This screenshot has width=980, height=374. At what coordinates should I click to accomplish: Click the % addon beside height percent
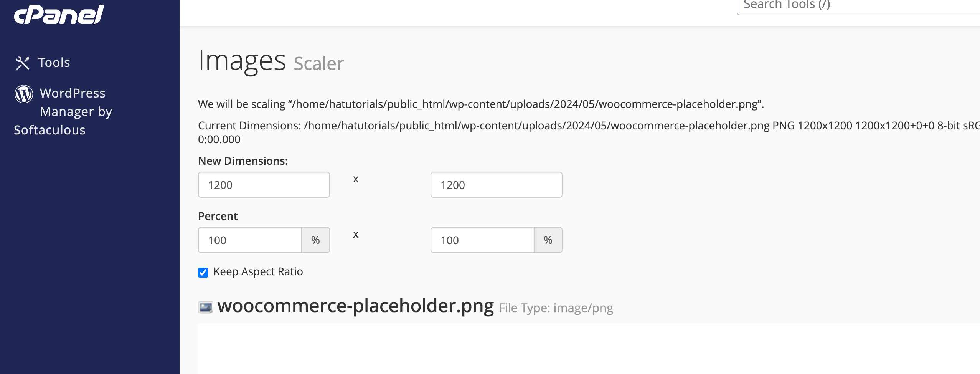[x=548, y=240]
